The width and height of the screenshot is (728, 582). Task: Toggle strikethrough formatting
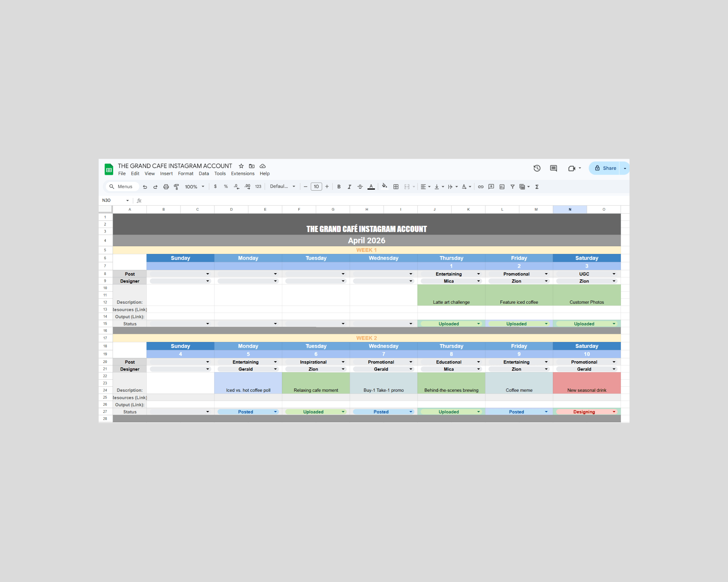(360, 187)
